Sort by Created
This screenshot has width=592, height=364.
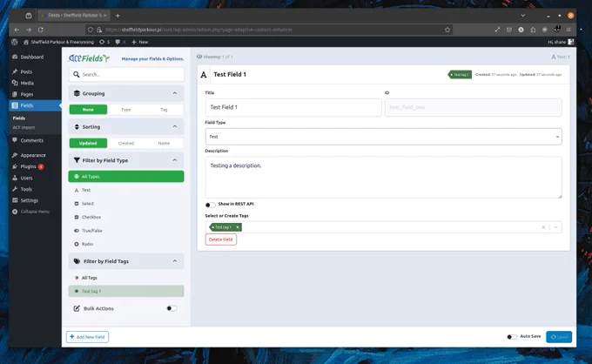click(125, 143)
